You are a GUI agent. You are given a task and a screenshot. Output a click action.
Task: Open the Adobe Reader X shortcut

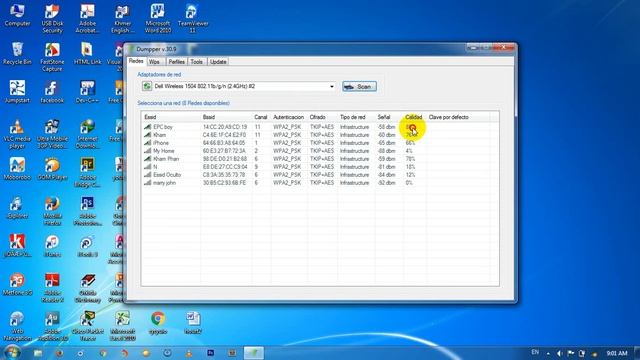(x=52, y=288)
